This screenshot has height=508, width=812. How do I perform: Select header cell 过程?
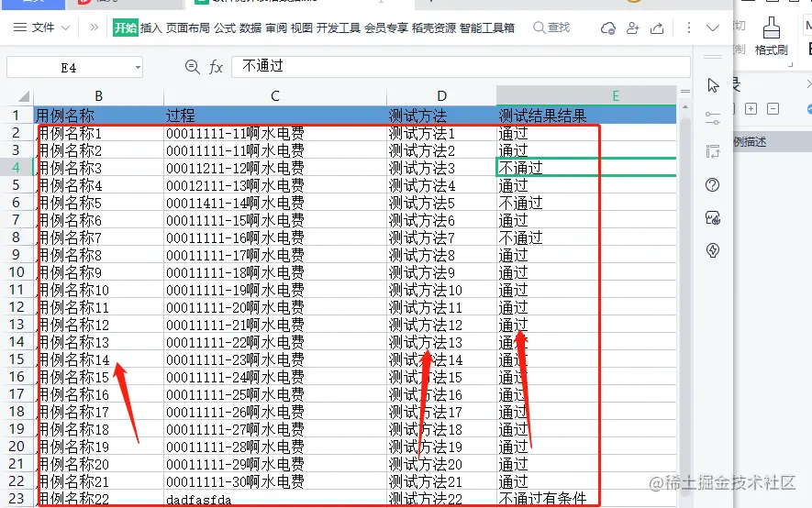tap(275, 116)
